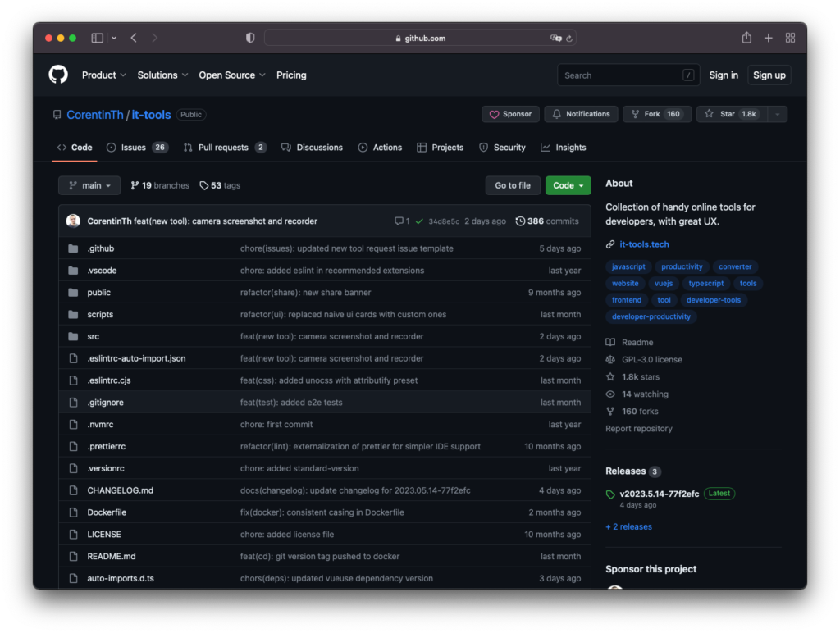Click the Sign up button

[769, 75]
